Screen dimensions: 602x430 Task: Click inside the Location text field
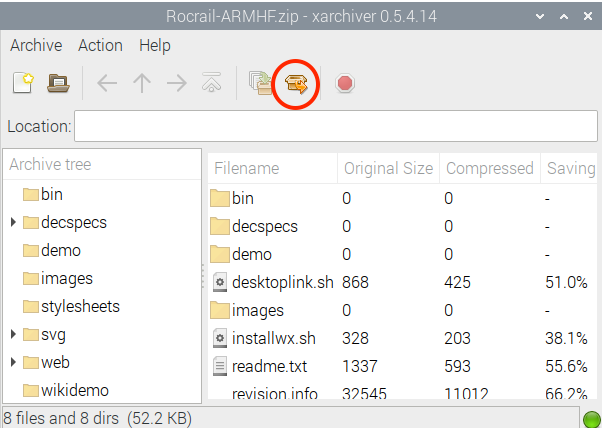tap(334, 127)
